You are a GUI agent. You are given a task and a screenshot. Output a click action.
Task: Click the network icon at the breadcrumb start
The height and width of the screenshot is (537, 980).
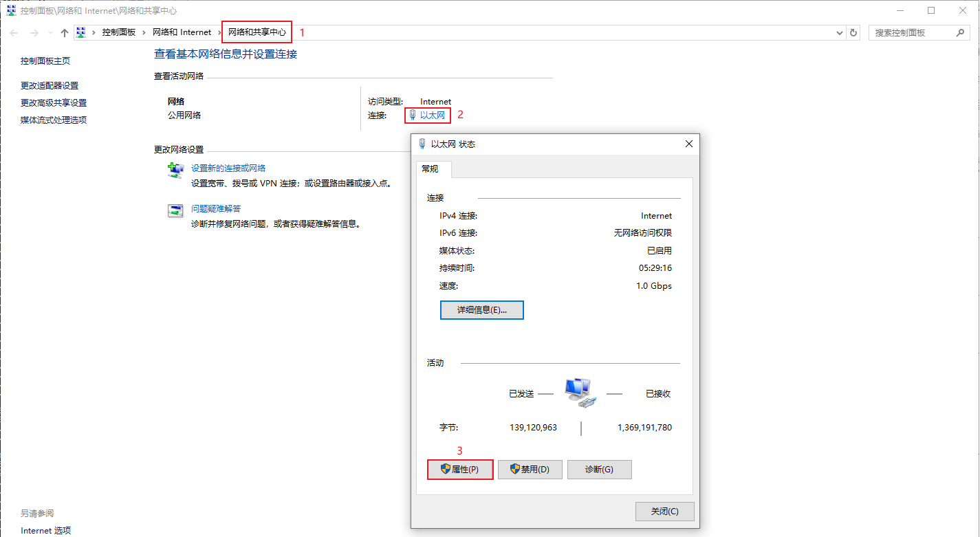pyautogui.click(x=80, y=32)
